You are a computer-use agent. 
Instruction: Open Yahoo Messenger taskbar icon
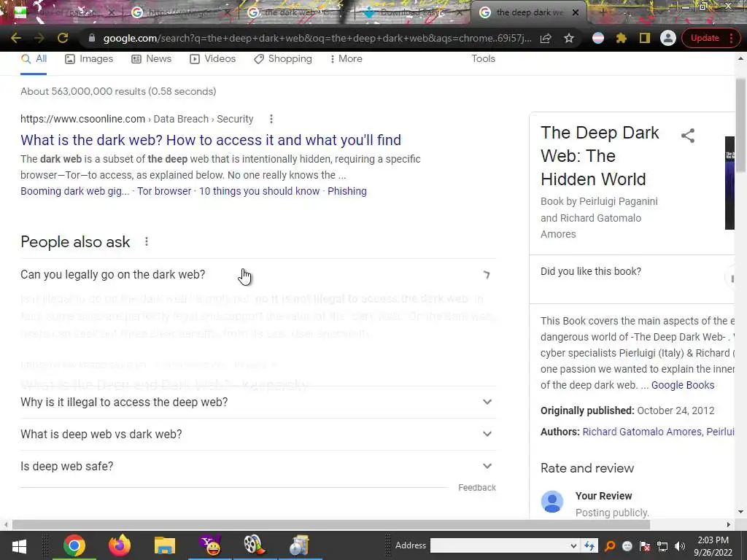tap(210, 545)
